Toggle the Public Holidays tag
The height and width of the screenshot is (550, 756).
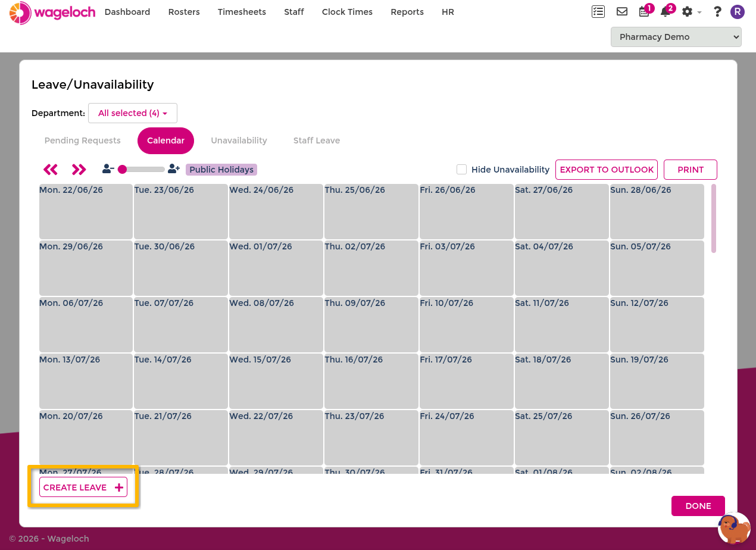point(221,170)
